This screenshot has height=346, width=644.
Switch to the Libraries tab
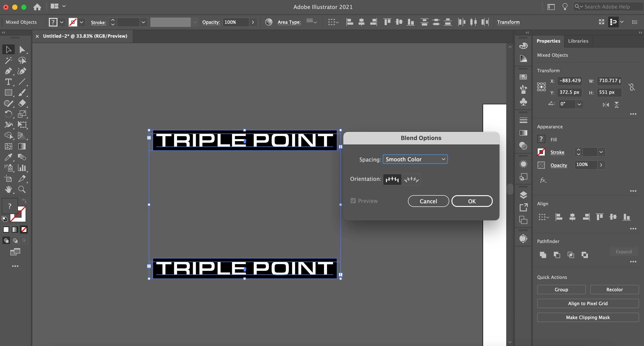578,41
